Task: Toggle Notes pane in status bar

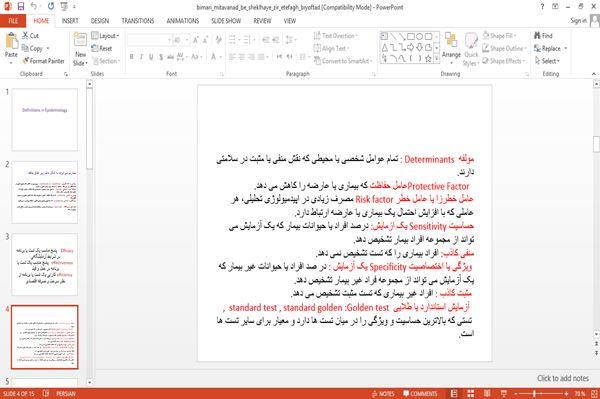Action: click(383, 393)
